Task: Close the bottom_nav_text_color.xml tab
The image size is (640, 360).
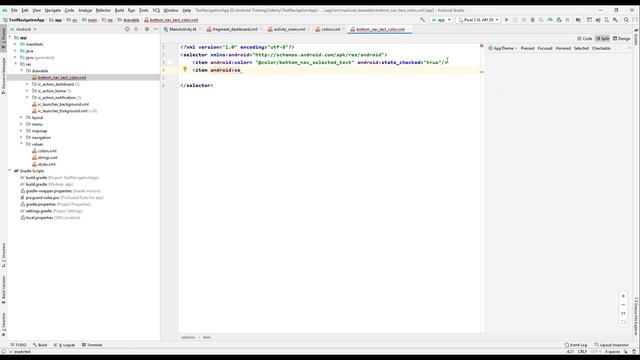Action: tap(408, 29)
